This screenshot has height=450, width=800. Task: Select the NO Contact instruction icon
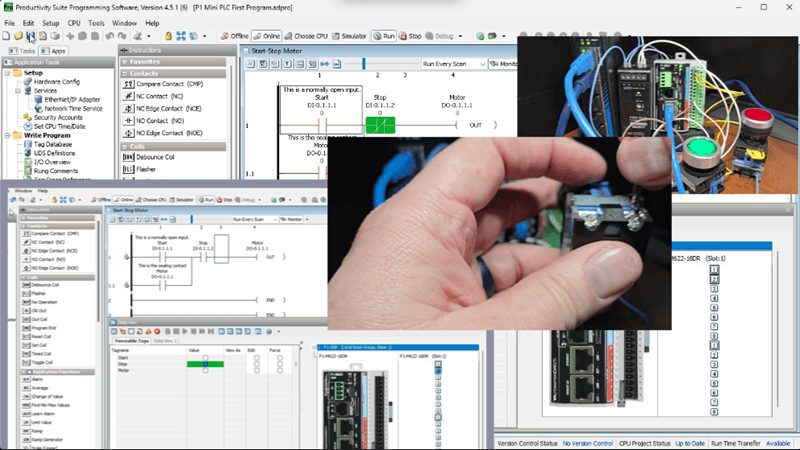point(128,119)
